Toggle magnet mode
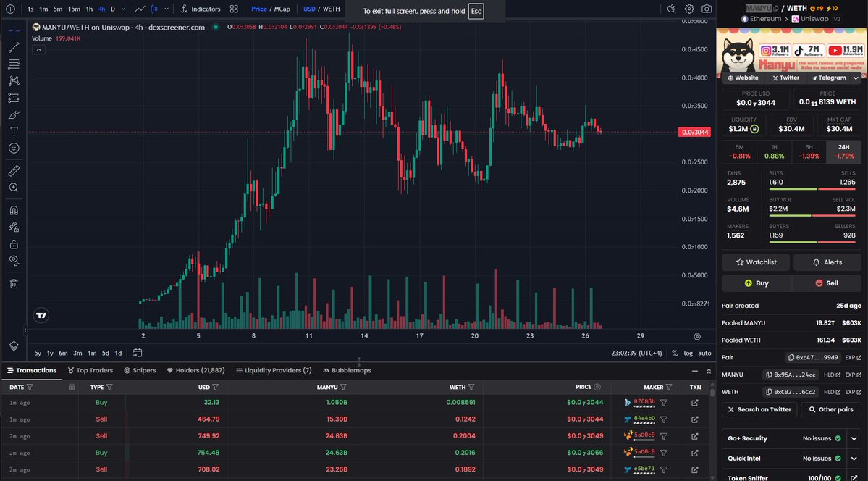 [14, 210]
